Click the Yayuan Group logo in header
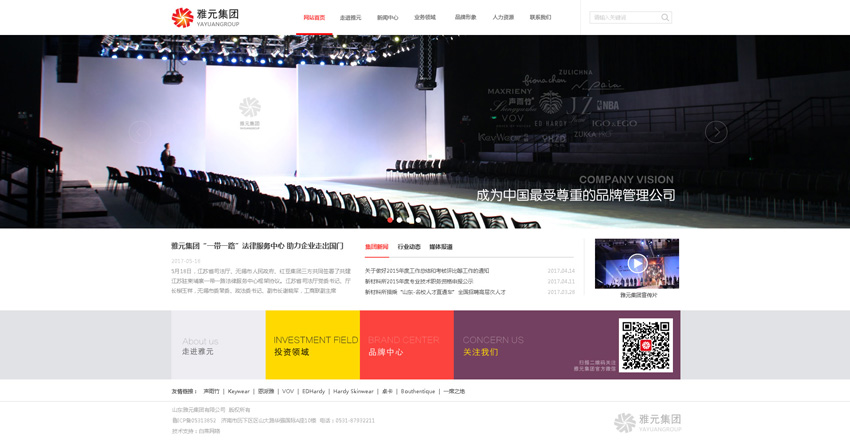The height and width of the screenshot is (445, 850). (x=205, y=17)
